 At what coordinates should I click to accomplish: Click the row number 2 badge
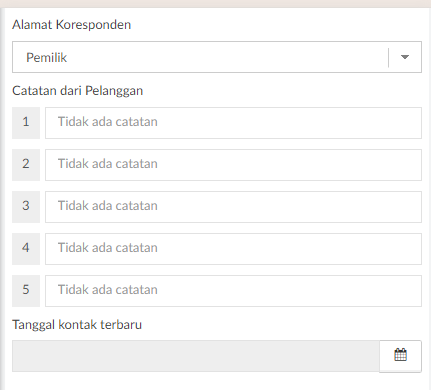(26, 165)
